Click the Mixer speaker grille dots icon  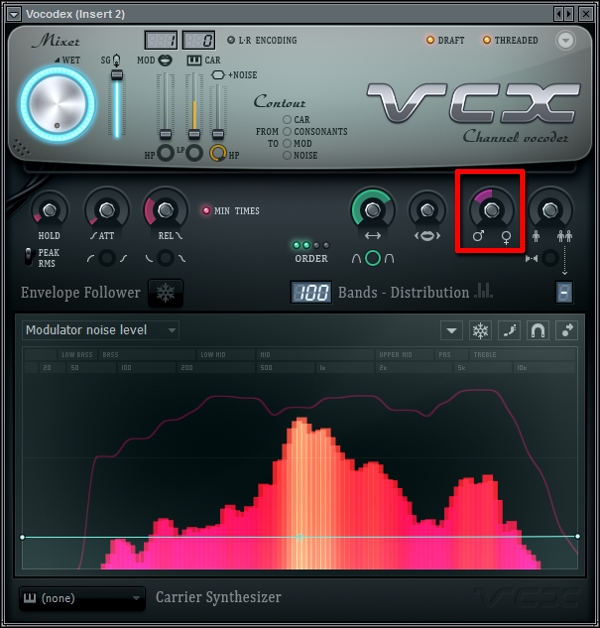click(21, 147)
